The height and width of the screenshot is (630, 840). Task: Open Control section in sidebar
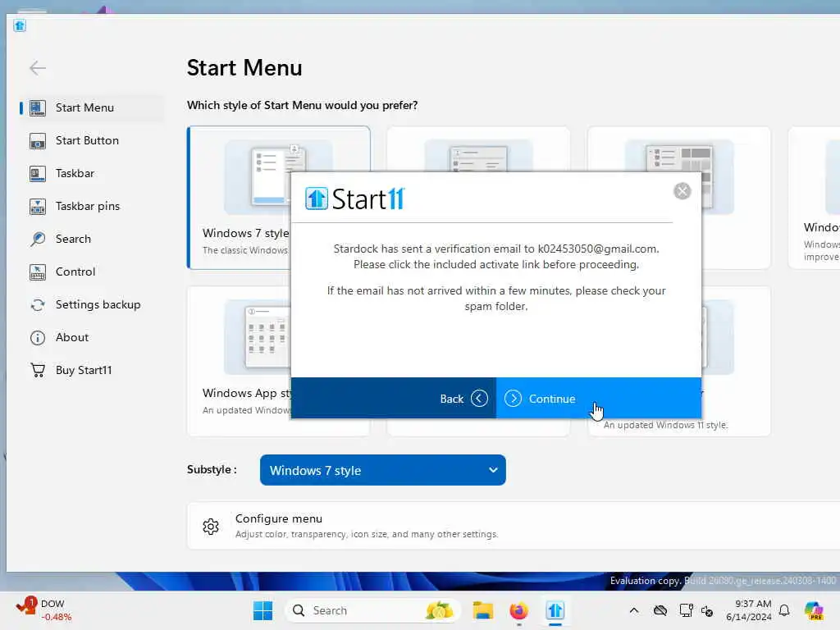coord(91,272)
